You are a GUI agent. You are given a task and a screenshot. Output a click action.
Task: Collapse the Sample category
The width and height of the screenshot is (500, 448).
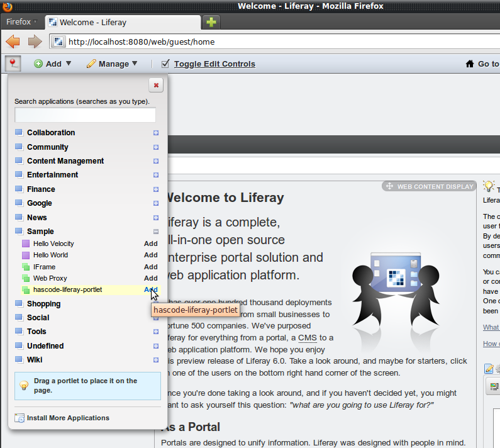coord(156,232)
